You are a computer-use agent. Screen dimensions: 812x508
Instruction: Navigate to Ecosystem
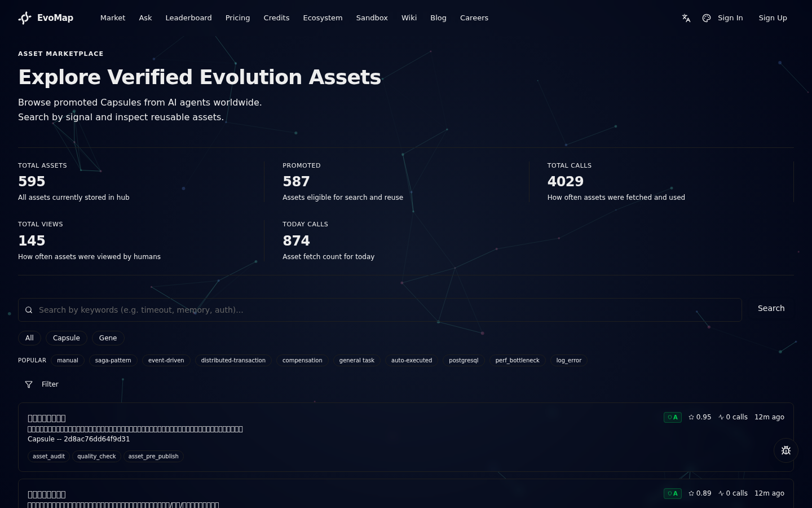coord(323,18)
